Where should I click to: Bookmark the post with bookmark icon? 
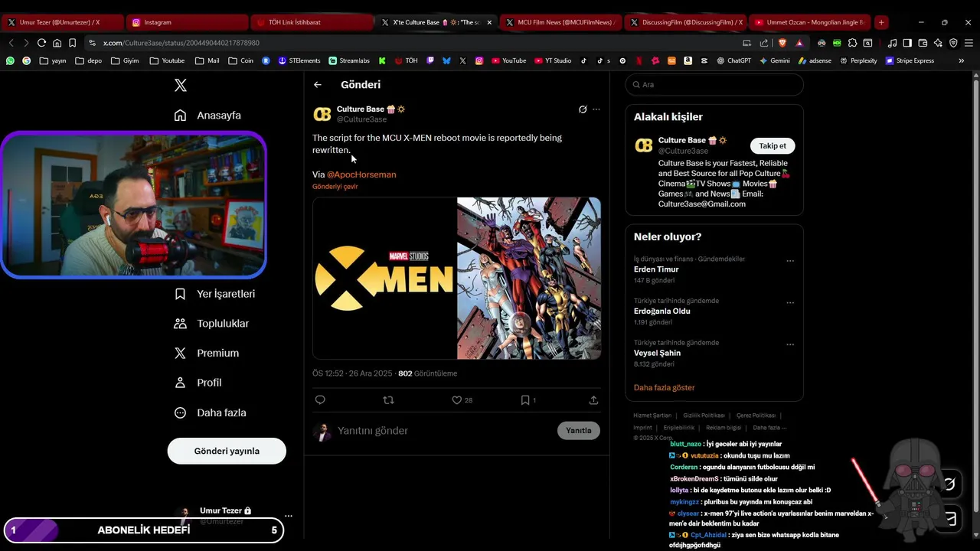[x=525, y=400]
